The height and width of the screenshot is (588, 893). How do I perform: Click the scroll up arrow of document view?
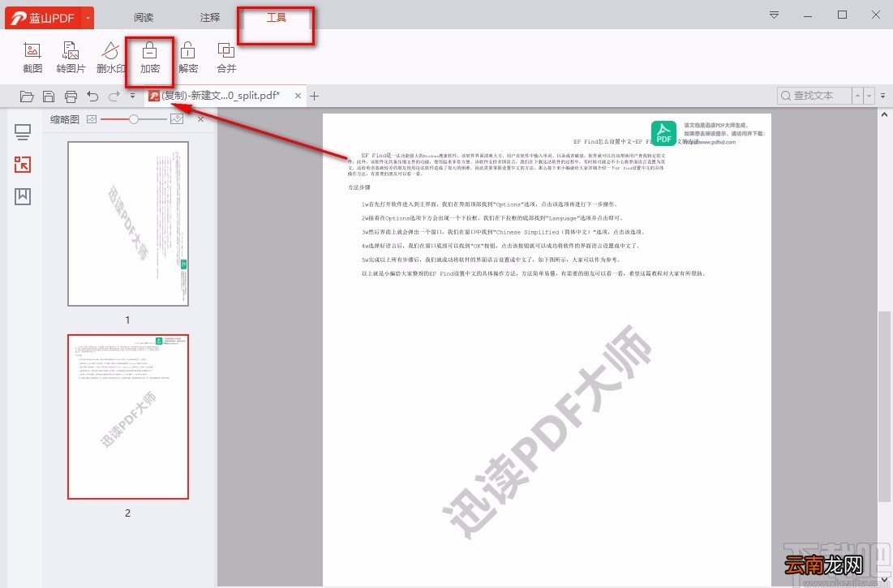(884, 114)
